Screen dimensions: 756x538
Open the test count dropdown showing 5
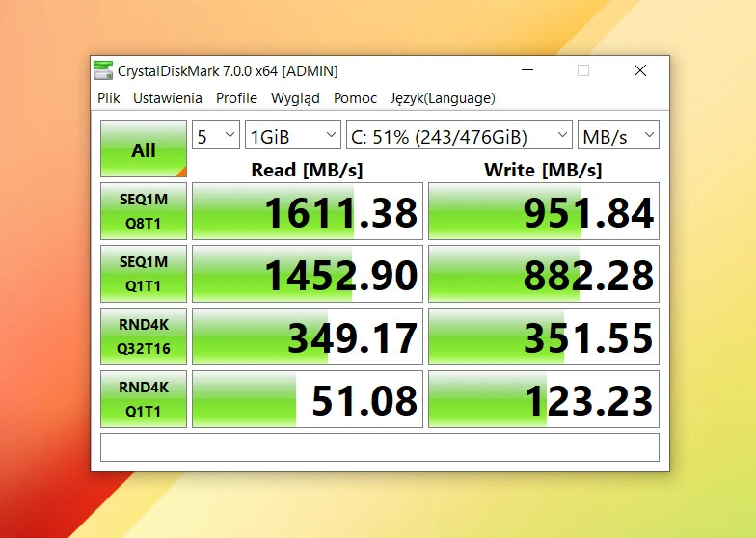tap(216, 136)
